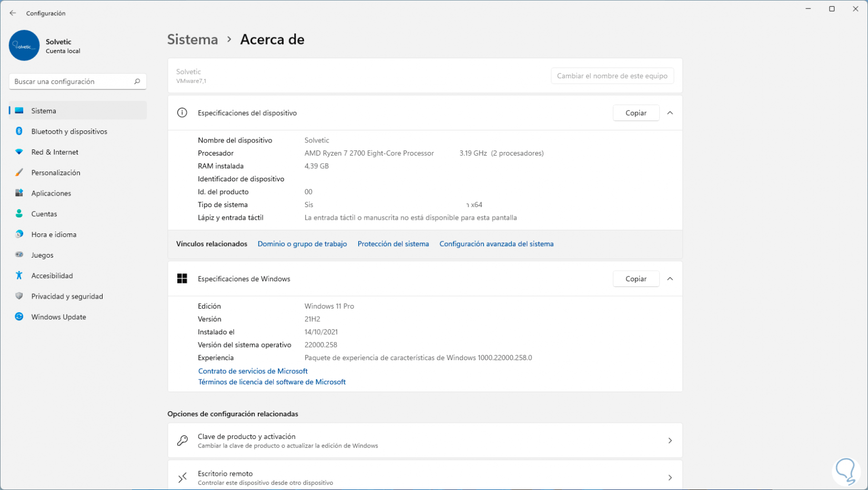Collapse Especificaciones del dispositivo section

(x=670, y=113)
